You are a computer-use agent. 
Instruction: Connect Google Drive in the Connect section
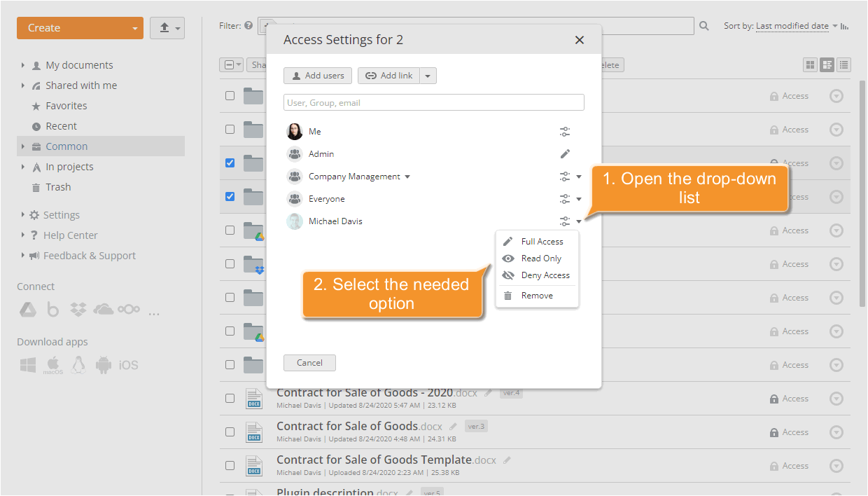pos(28,309)
